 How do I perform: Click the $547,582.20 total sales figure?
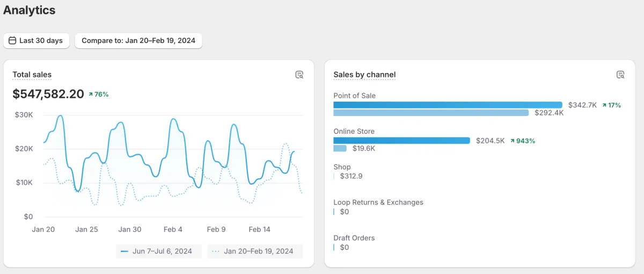pyautogui.click(x=48, y=94)
